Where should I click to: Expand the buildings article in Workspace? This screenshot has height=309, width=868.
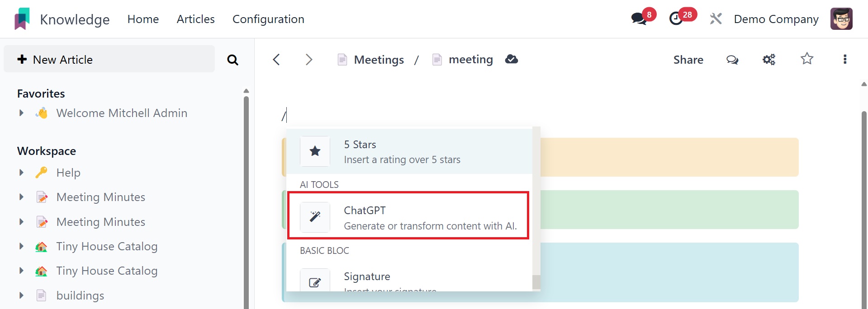pyautogui.click(x=21, y=295)
